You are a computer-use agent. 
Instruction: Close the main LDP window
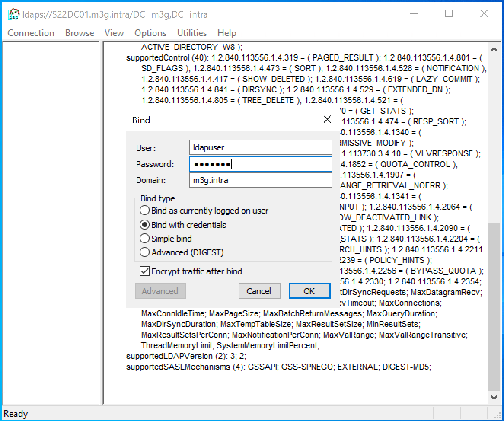[484, 14]
